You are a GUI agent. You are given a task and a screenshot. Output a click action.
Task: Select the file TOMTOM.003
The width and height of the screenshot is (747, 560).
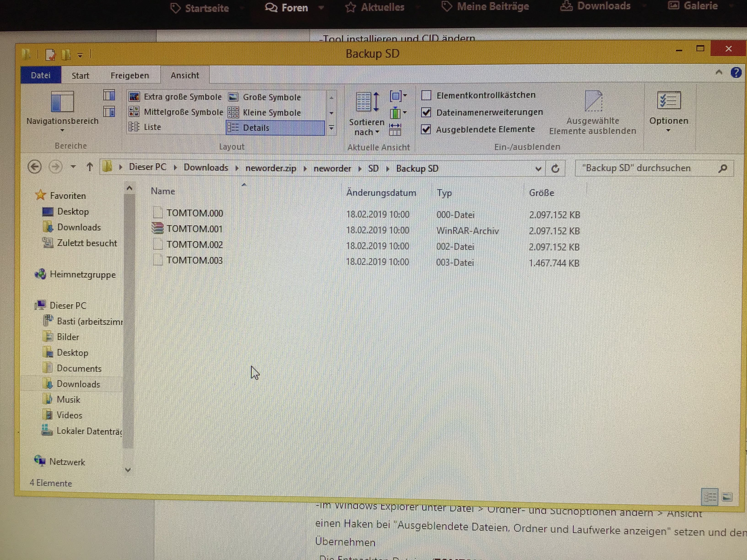(195, 260)
